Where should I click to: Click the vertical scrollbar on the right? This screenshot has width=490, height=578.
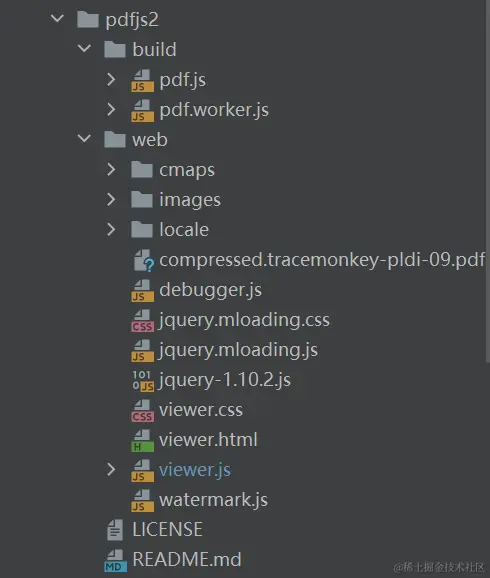click(x=487, y=181)
